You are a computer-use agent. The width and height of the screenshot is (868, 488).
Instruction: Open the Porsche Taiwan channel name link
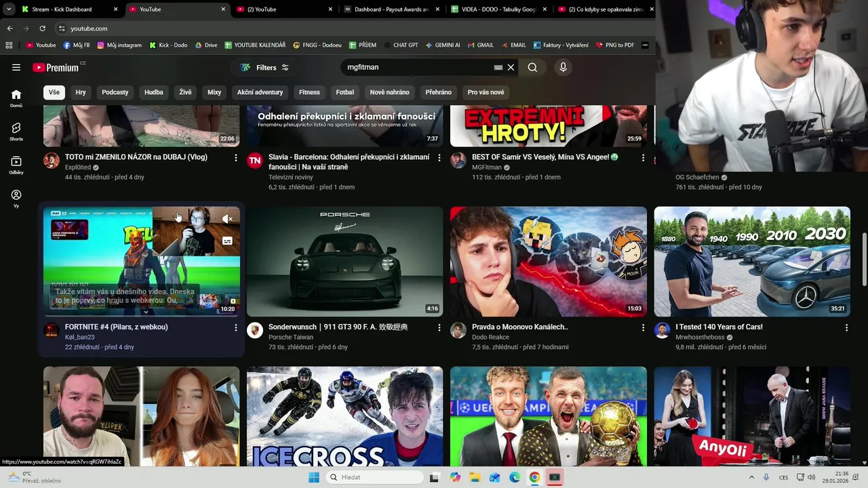tap(291, 337)
